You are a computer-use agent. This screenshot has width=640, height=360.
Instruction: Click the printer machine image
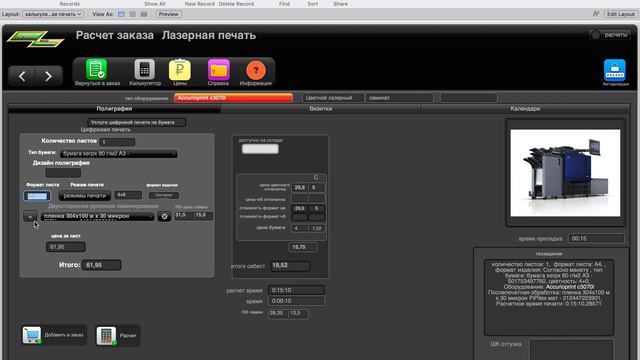(565, 173)
